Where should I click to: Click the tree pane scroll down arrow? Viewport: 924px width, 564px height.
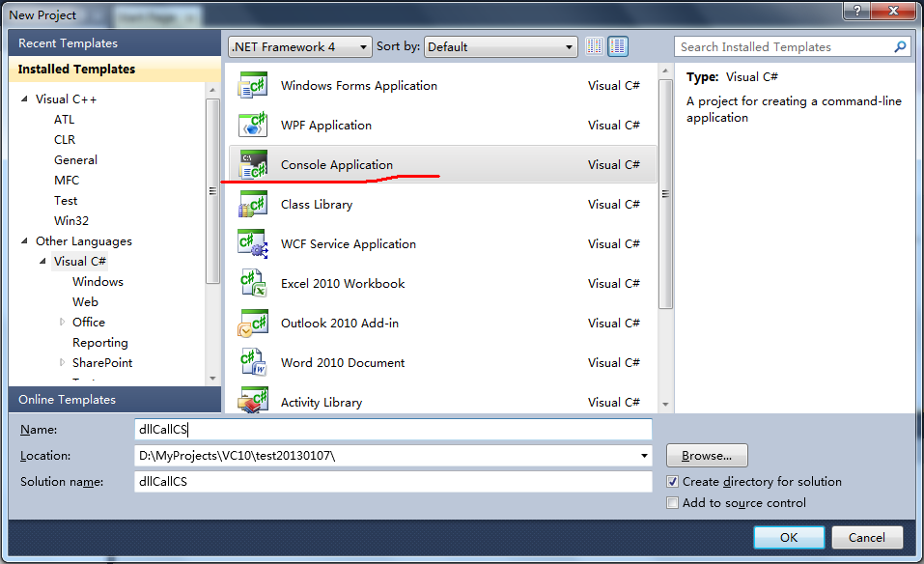pyautogui.click(x=212, y=379)
